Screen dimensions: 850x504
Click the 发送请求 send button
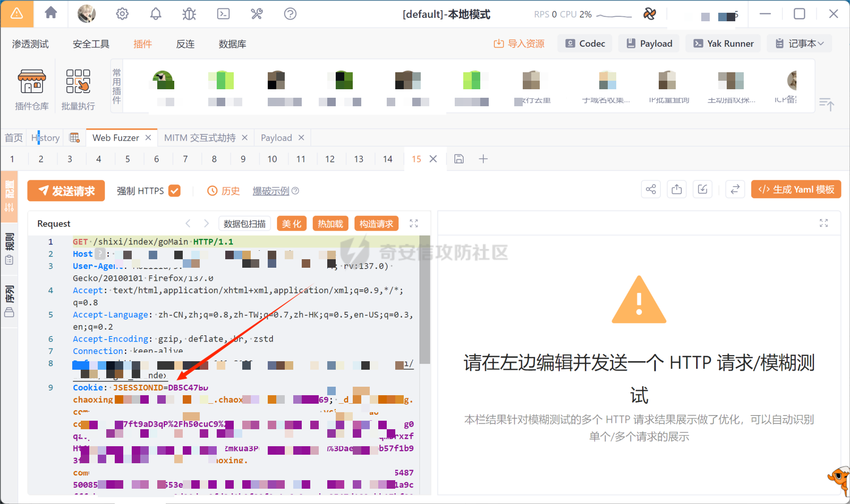coord(66,191)
